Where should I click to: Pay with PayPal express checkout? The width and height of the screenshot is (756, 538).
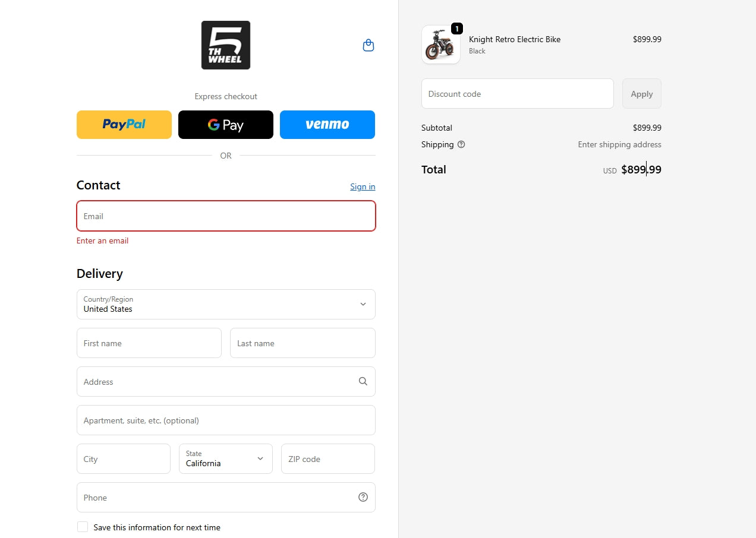124,125
